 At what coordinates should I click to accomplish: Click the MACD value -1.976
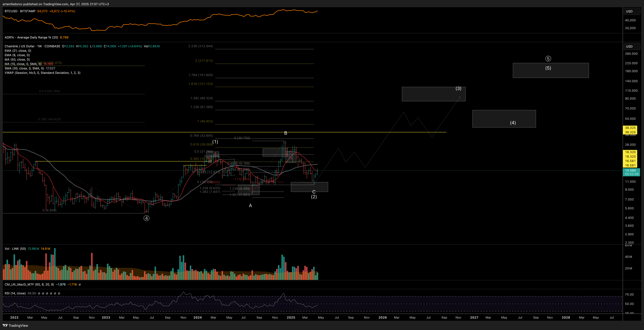coord(61,284)
